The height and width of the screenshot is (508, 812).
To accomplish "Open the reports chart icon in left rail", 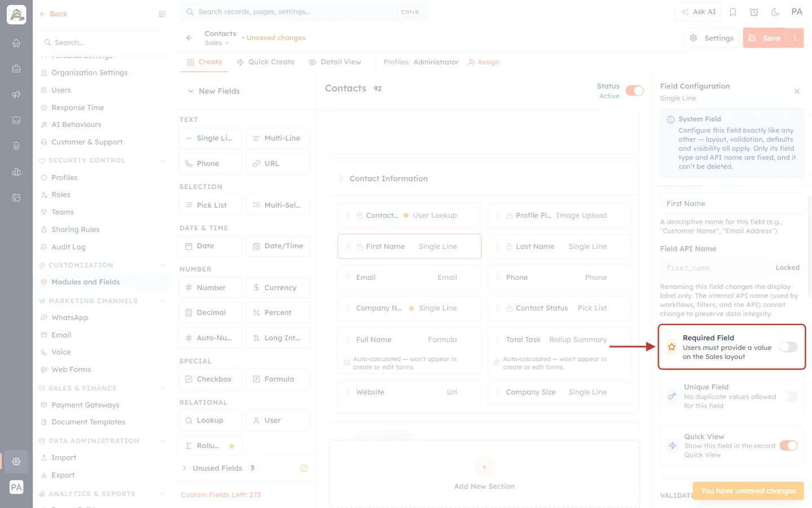I will (16, 172).
